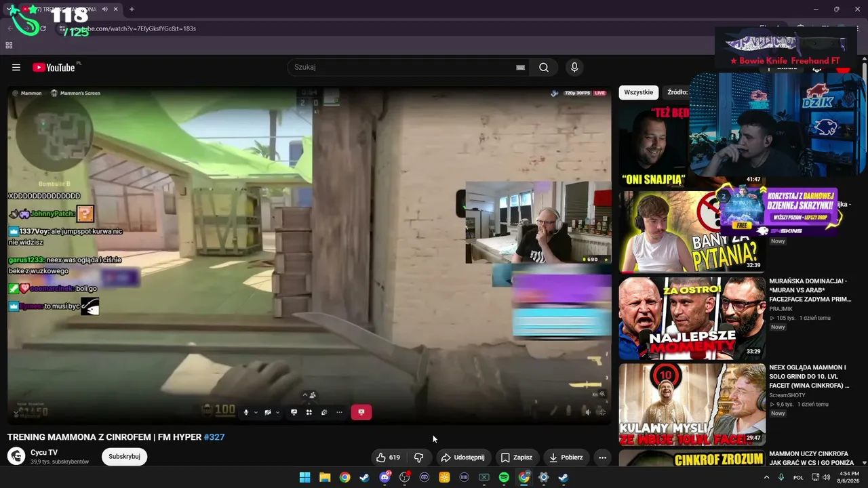The width and height of the screenshot is (868, 488).
Task: Download the video with Pobierz
Action: 566,457
